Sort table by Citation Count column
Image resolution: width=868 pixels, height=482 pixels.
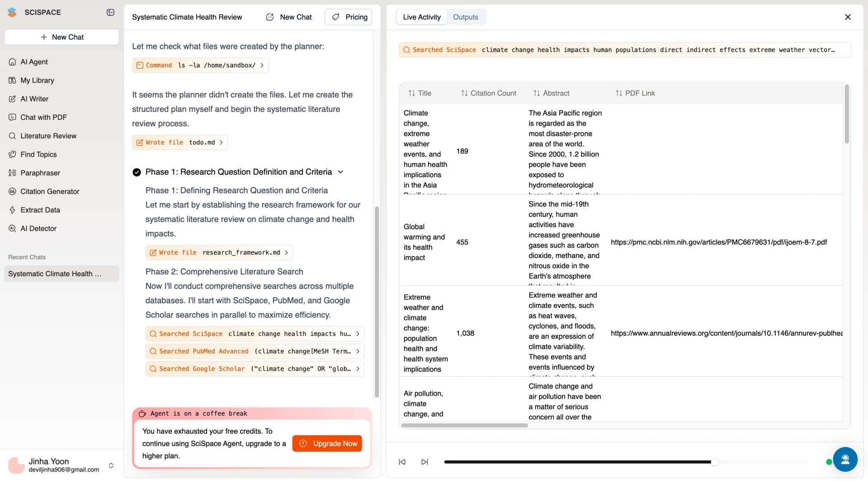[488, 93]
